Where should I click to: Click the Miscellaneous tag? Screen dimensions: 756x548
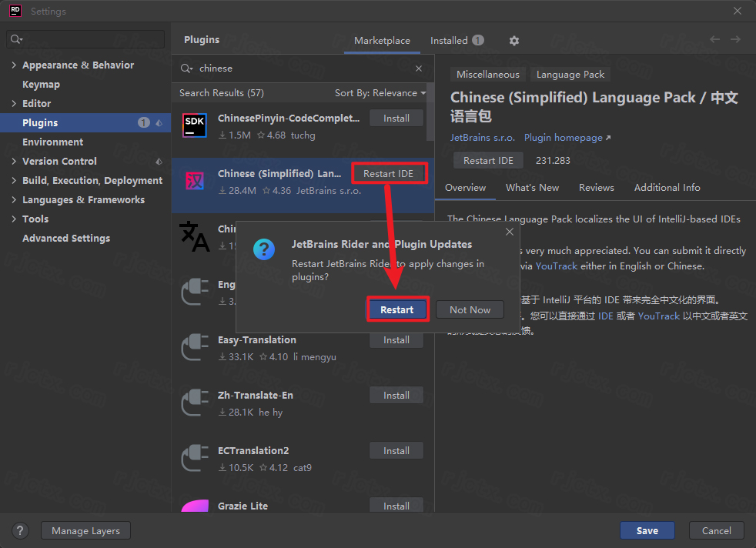pos(488,75)
